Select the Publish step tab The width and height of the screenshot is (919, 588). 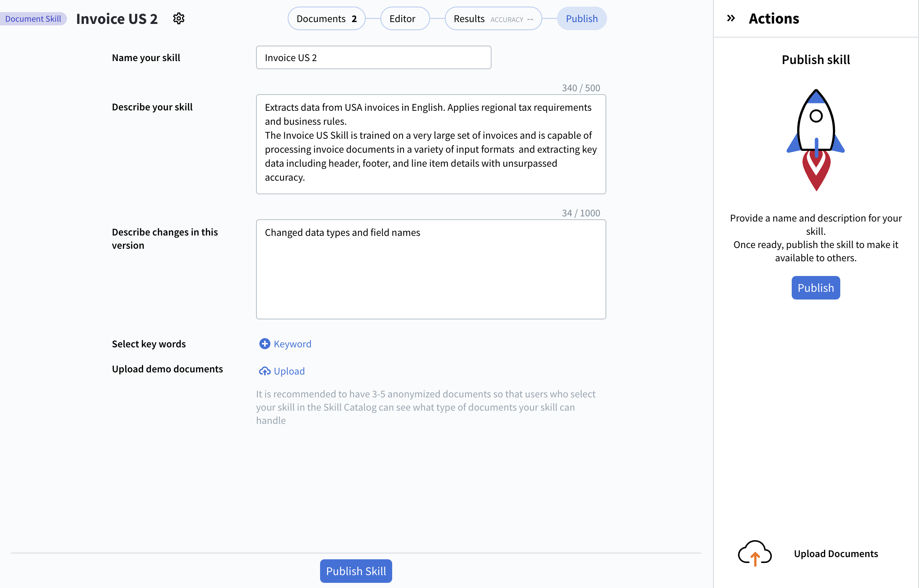coord(582,18)
